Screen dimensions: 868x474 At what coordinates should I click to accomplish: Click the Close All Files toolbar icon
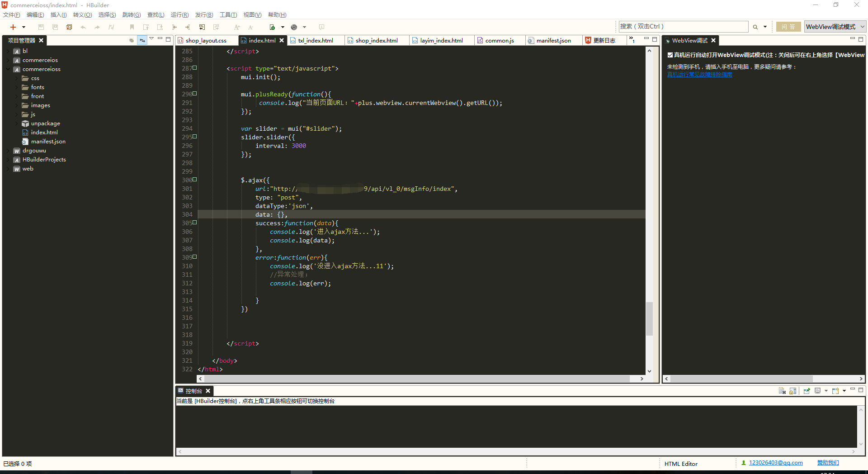tap(69, 27)
